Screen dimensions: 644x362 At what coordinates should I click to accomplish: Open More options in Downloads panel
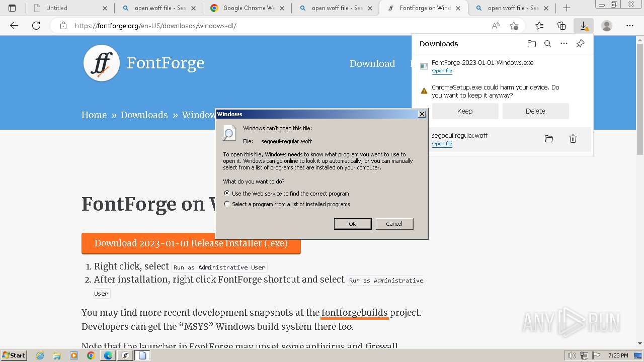(564, 44)
